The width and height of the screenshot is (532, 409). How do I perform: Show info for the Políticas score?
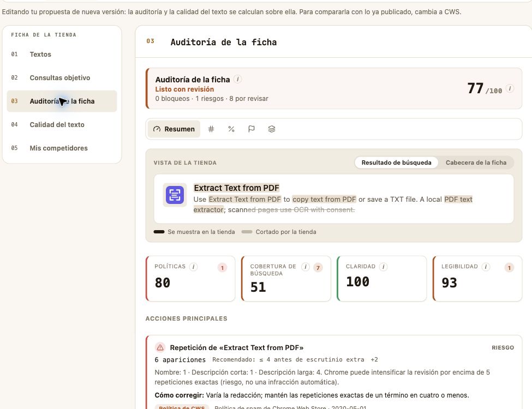[193, 267]
